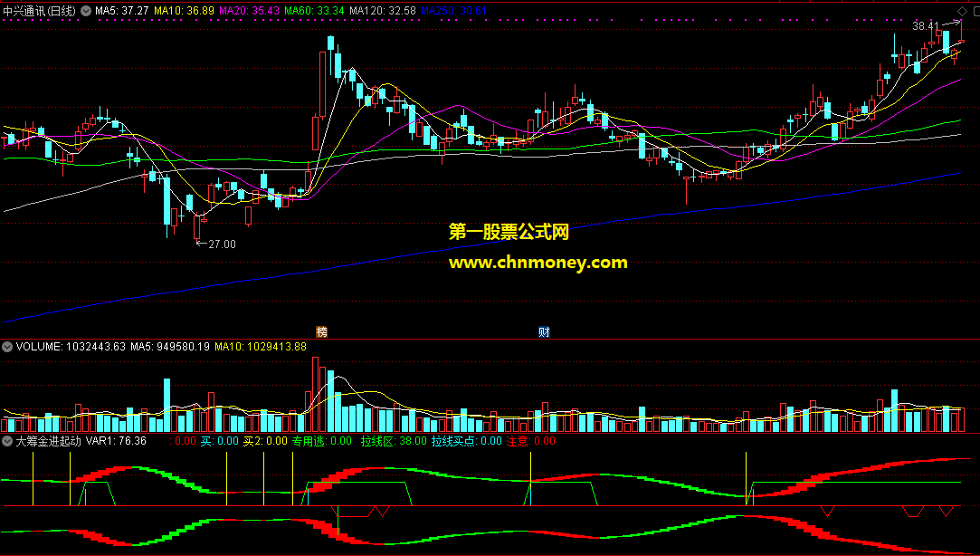This screenshot has height=556, width=980.
Task: Click the volume MA10: 1029413.88 label
Action: click(261, 347)
